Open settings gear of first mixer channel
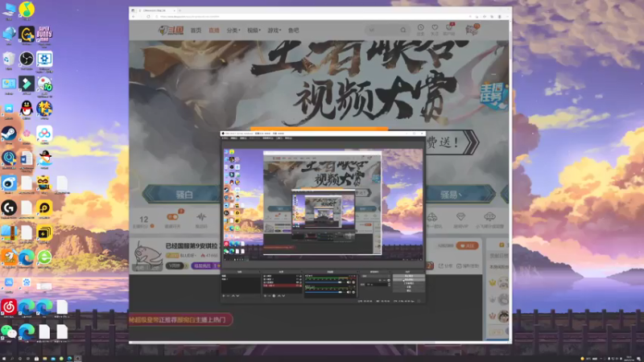This screenshot has width=644, height=362. pyautogui.click(x=353, y=282)
